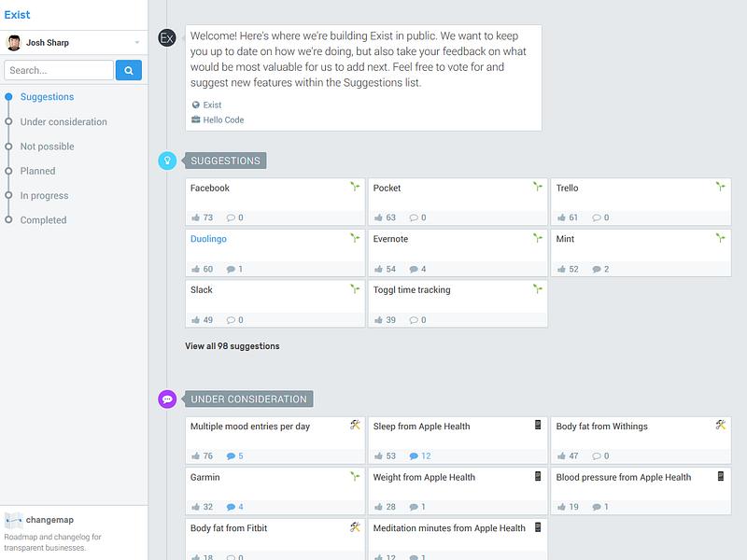
Task: Click the 49 votes count on Slack card
Action: pos(208,320)
